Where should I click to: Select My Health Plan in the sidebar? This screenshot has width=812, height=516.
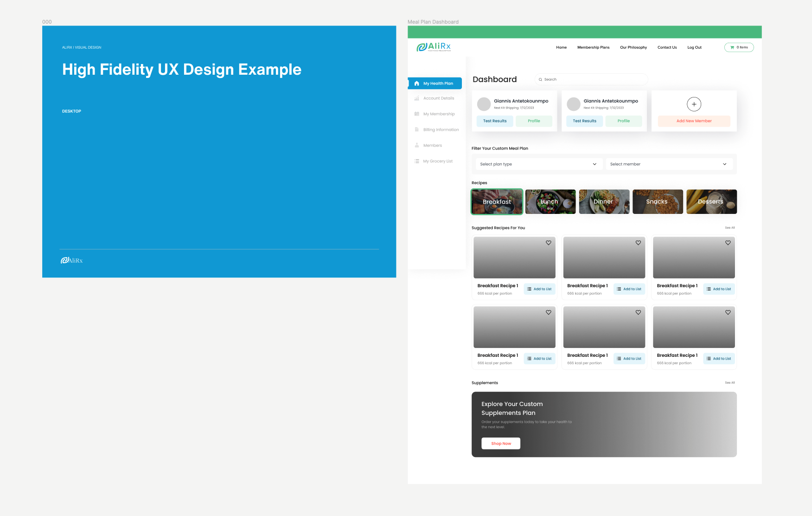[435, 84]
